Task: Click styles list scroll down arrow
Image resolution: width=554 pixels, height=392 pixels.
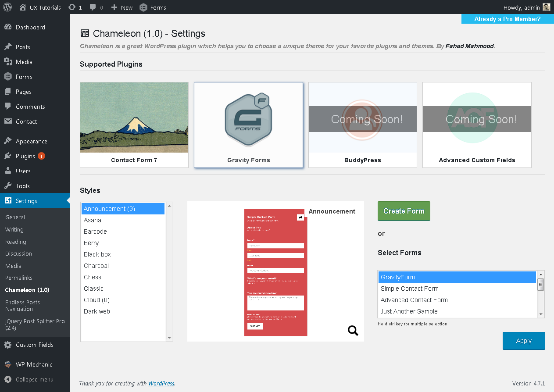Action: click(x=169, y=338)
